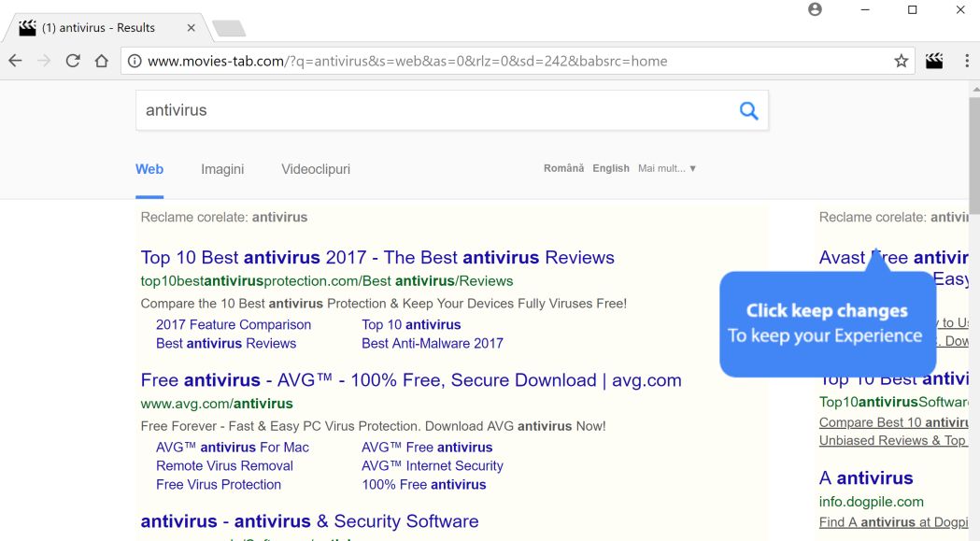Image resolution: width=980 pixels, height=541 pixels.
Task: Close the antivirus Results tab
Action: pyautogui.click(x=192, y=27)
